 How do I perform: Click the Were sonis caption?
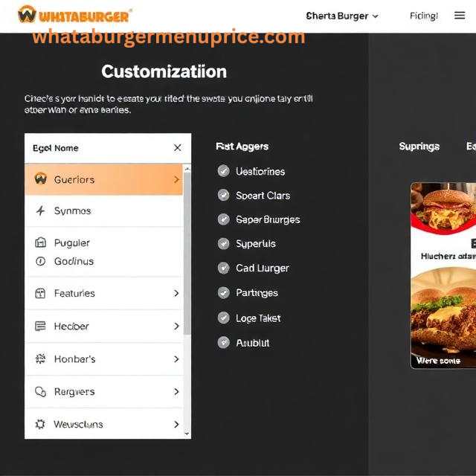tap(438, 361)
